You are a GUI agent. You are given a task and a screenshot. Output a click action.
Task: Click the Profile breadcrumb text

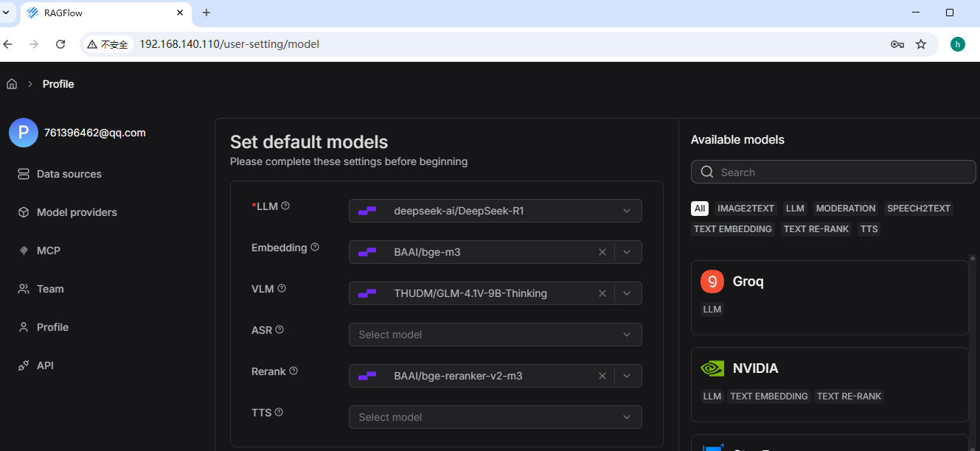click(58, 84)
